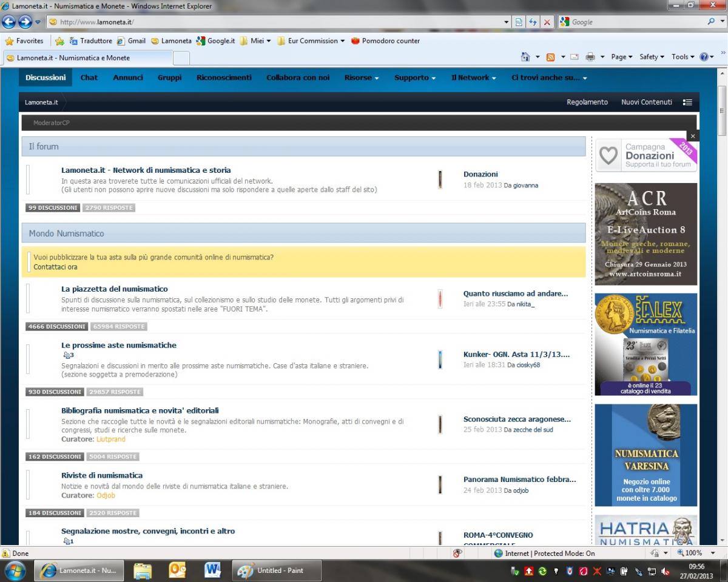Image resolution: width=728 pixels, height=582 pixels.
Task: Open La piazzetta del numismatico forum
Action: tap(115, 289)
